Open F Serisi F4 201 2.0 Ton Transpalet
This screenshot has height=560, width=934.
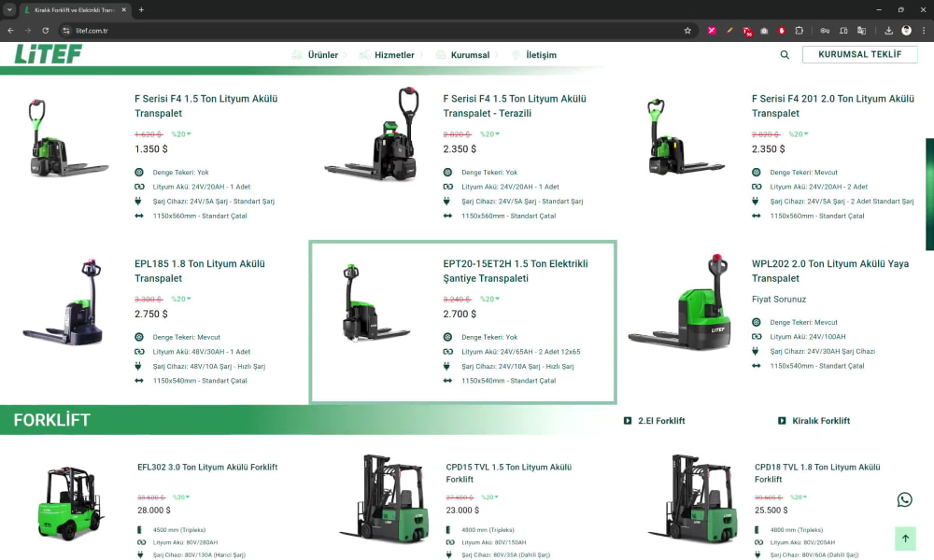(x=833, y=105)
